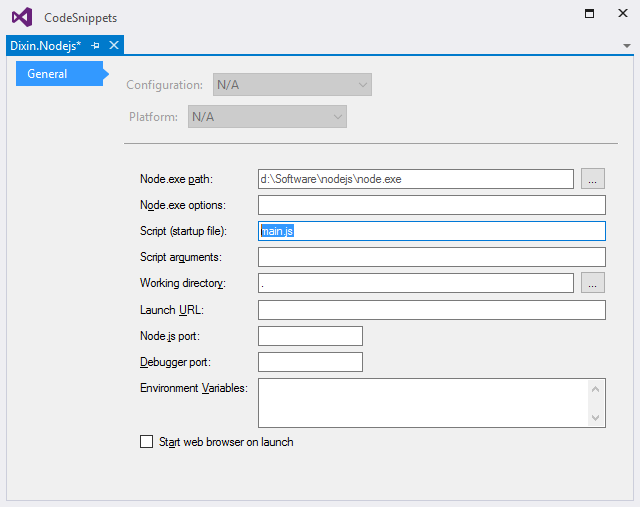The width and height of the screenshot is (640, 507).
Task: Click Environment Variables scroll up arrow
Action: coord(596,389)
